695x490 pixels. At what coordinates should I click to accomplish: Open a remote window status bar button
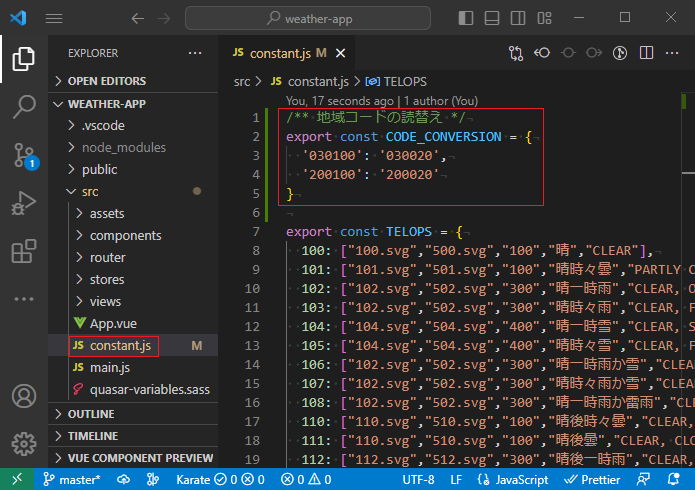pos(17,479)
